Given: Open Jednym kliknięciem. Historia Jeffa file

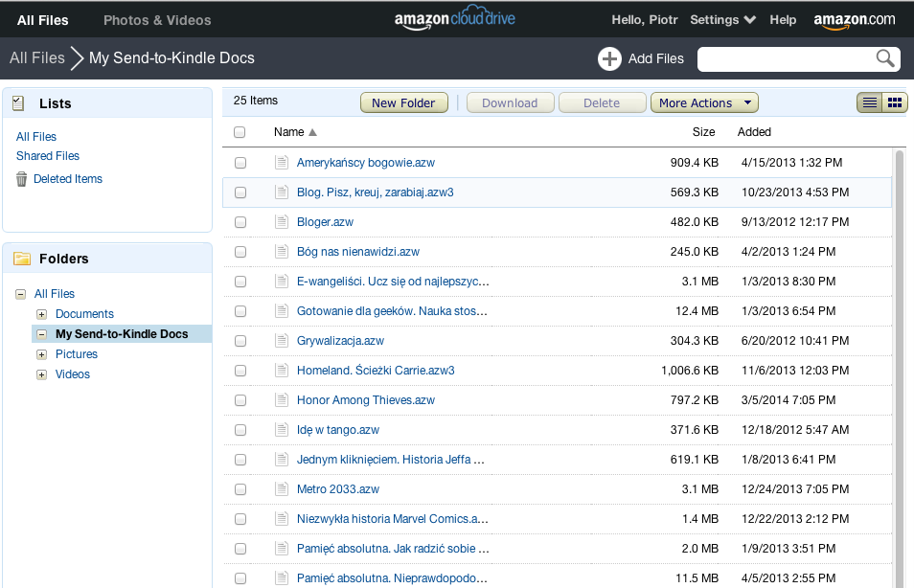Looking at the screenshot, I should pyautogui.click(x=391, y=460).
